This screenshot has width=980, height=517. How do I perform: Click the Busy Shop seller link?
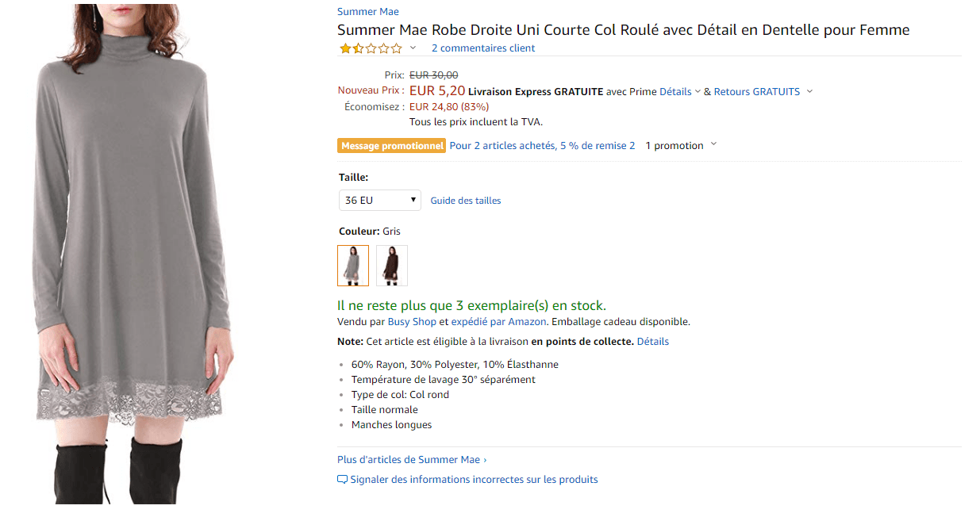[x=412, y=322]
